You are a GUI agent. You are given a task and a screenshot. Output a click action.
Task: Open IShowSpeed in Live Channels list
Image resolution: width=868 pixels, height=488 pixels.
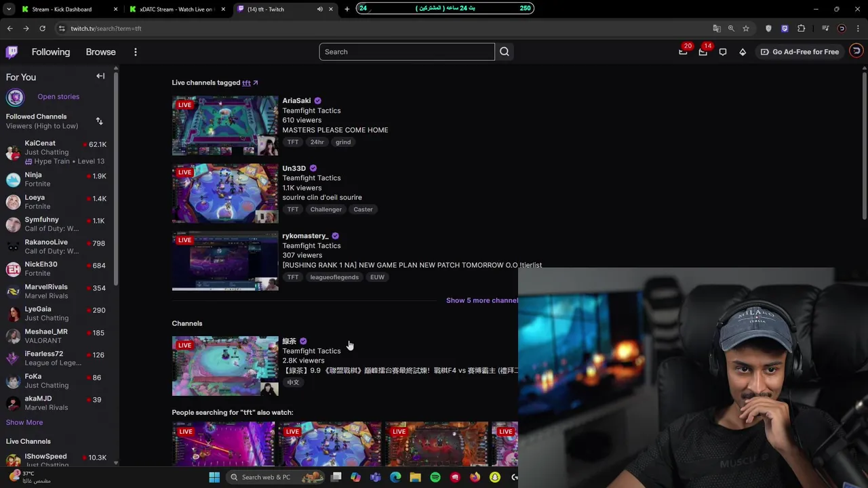[x=57, y=460]
